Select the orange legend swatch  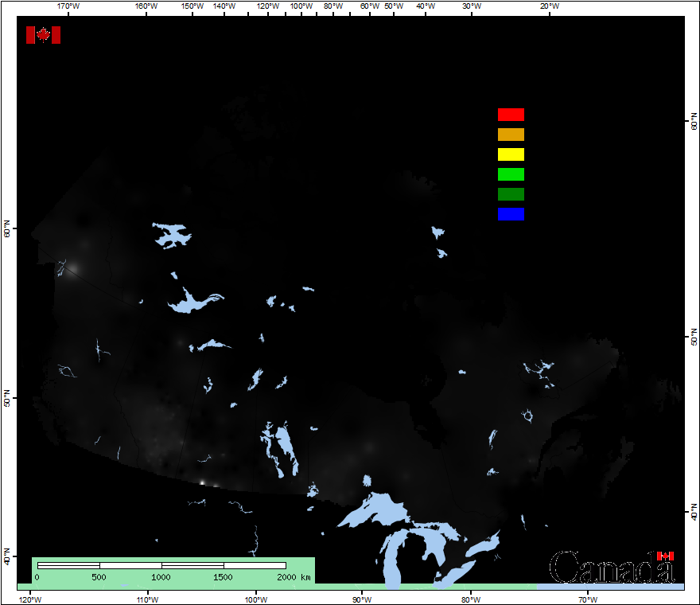[x=511, y=135]
